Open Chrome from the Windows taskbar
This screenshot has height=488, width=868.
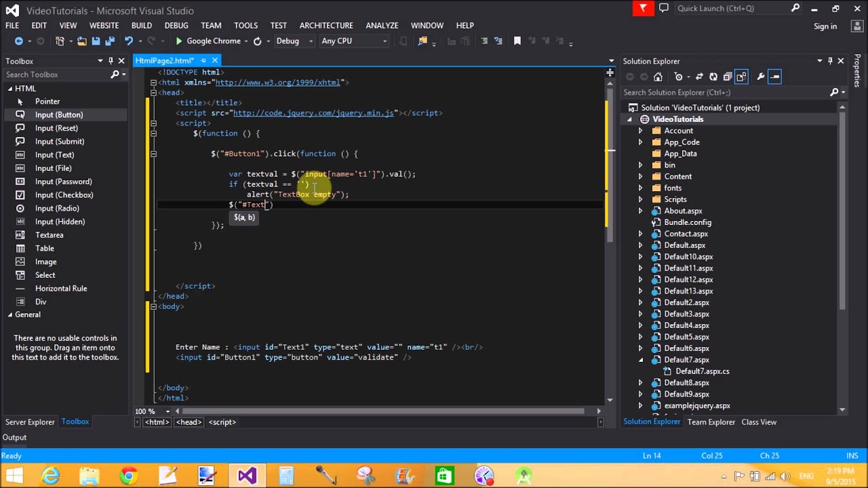(129, 476)
